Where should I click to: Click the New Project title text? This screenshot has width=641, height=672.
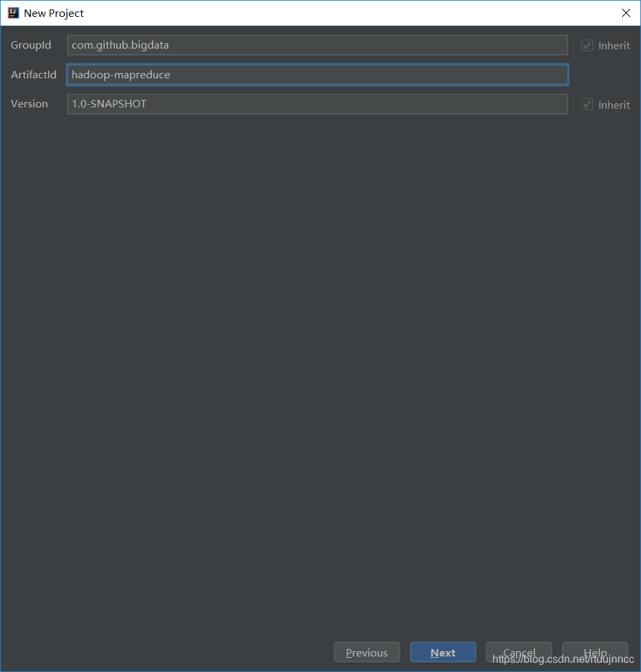53,14
